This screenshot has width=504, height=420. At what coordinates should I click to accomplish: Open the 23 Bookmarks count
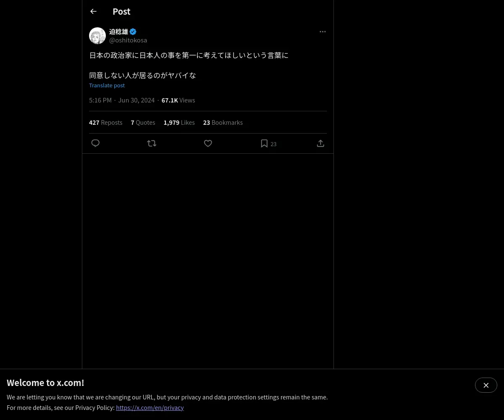(x=223, y=122)
